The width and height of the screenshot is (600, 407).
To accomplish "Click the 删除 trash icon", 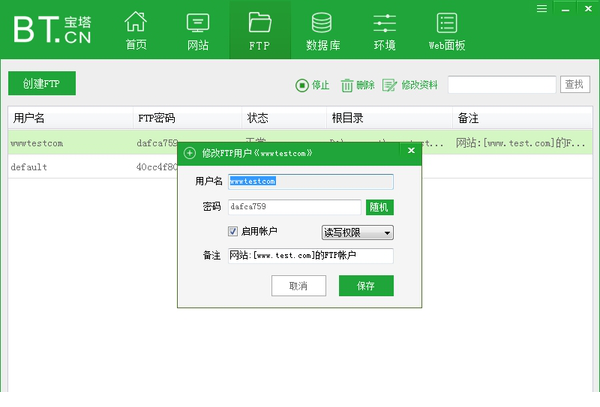I will [x=347, y=85].
